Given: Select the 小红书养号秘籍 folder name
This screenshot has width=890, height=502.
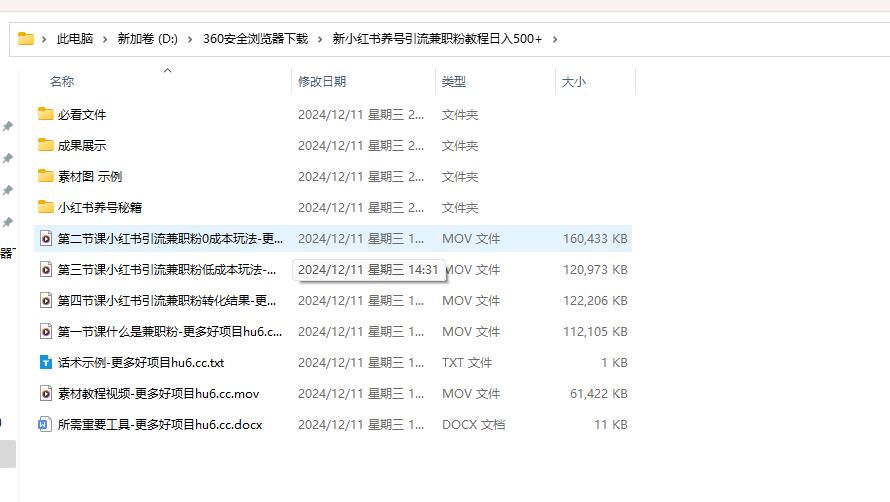Looking at the screenshot, I should pos(100,207).
